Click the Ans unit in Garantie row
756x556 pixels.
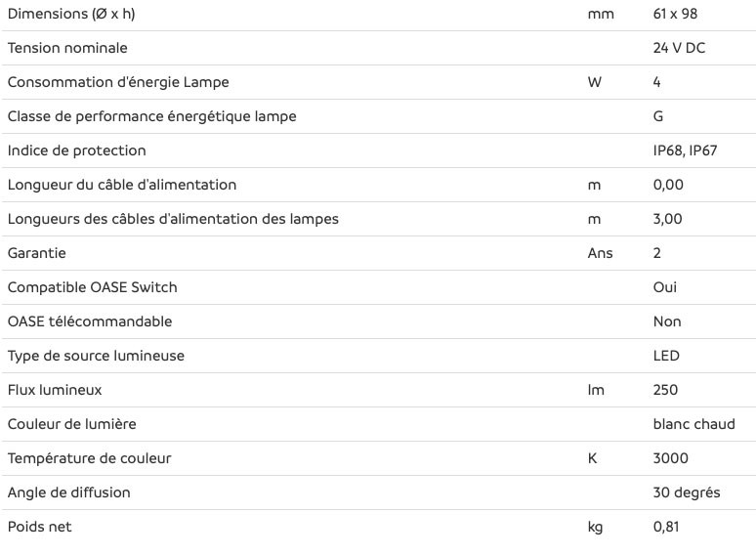(600, 253)
